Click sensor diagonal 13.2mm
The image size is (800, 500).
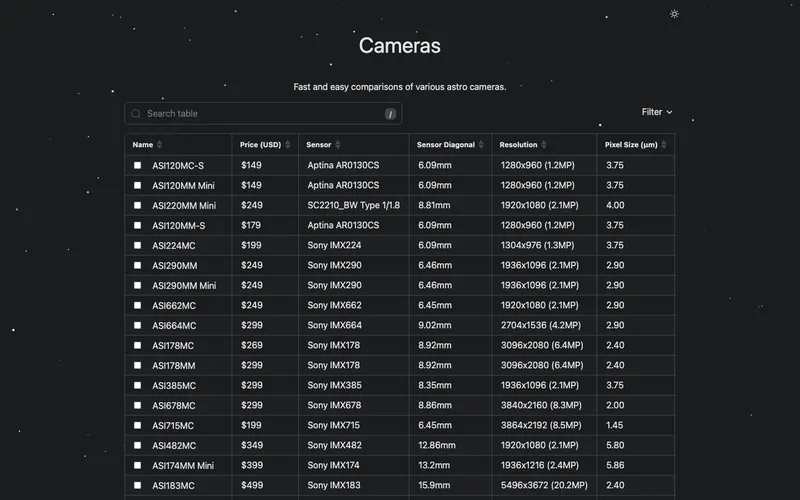click(x=434, y=465)
